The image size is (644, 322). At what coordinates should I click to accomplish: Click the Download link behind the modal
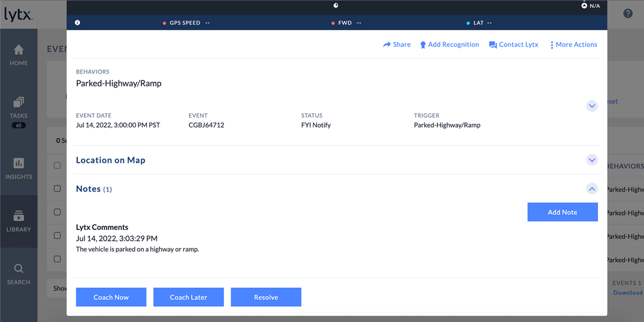point(628,292)
